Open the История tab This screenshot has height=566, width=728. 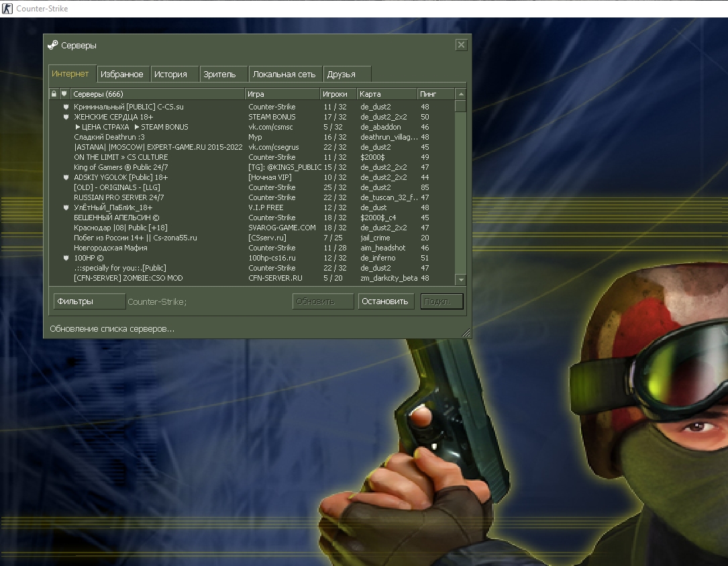(x=174, y=75)
